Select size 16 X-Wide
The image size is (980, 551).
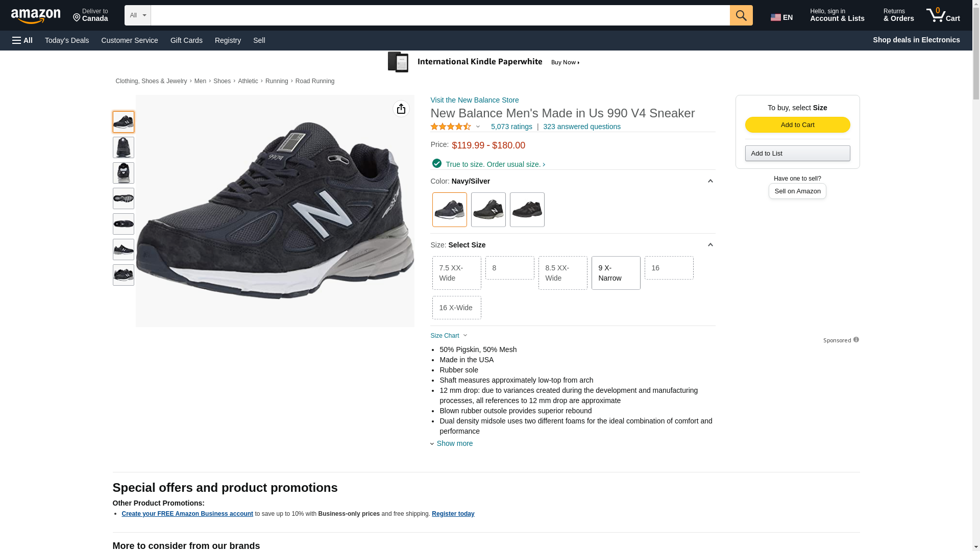tap(456, 308)
